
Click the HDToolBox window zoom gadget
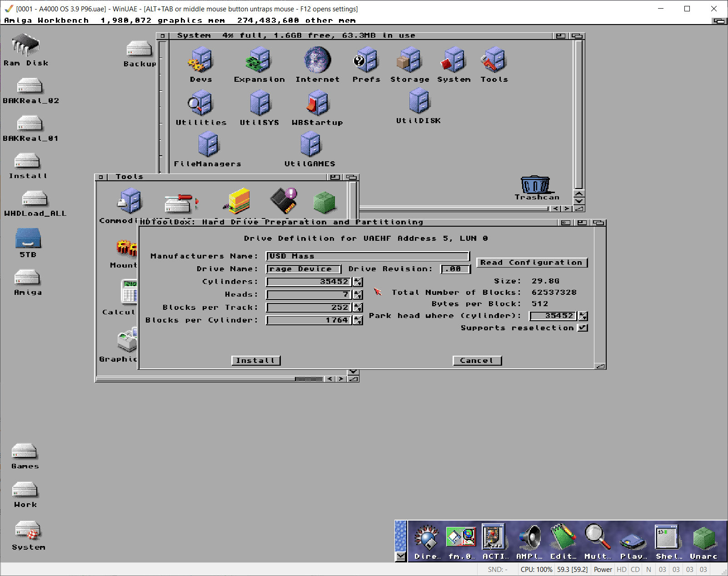coord(583,223)
